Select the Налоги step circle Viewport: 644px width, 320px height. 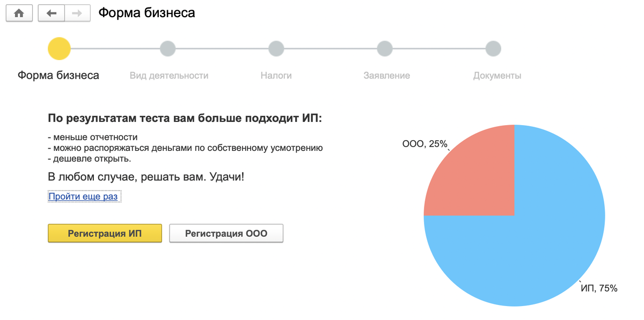coord(276,49)
